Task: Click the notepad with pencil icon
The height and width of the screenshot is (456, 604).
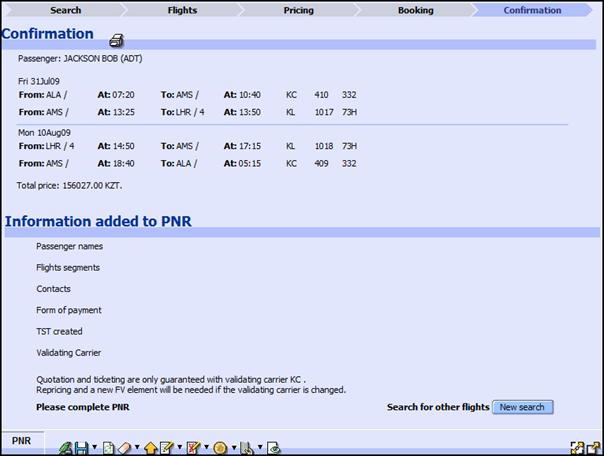Action: (x=166, y=448)
